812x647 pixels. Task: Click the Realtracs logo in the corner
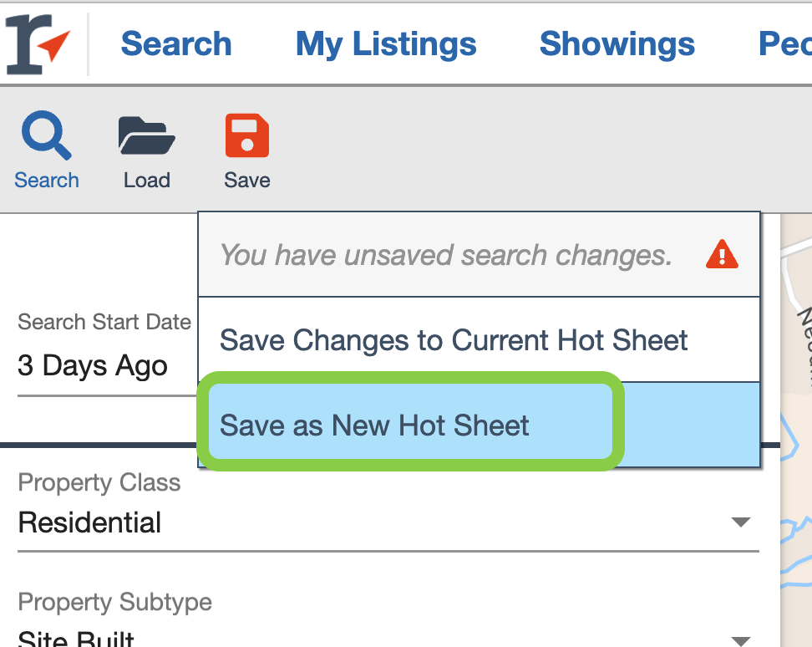(x=35, y=42)
